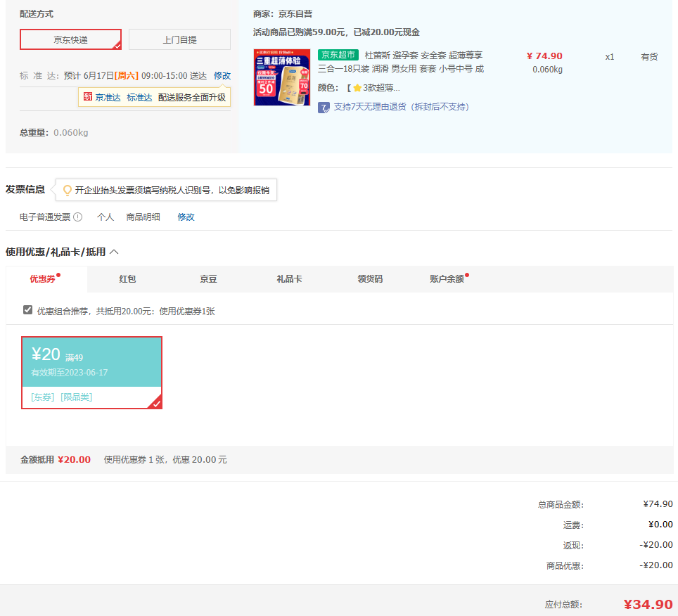The image size is (678, 616).
Task: Click the 个人 invoice title text
Action: pos(105,217)
